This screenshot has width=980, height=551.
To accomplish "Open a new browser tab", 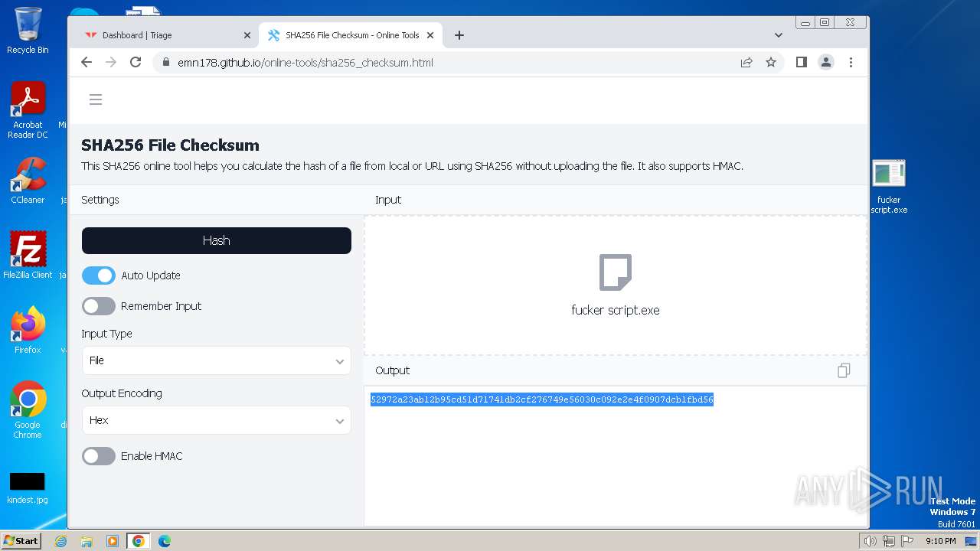I will pos(459,35).
